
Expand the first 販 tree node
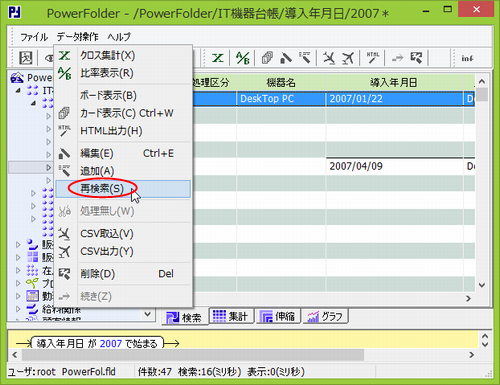18,245
